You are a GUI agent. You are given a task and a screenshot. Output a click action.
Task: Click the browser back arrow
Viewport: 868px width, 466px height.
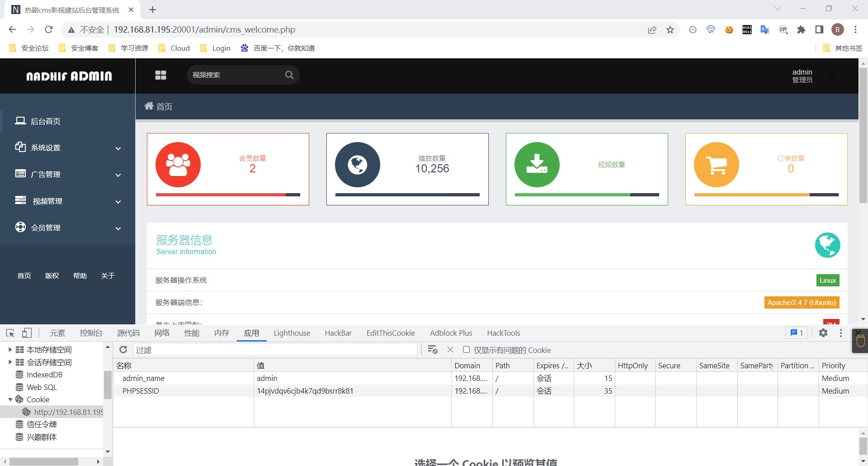pos(12,29)
